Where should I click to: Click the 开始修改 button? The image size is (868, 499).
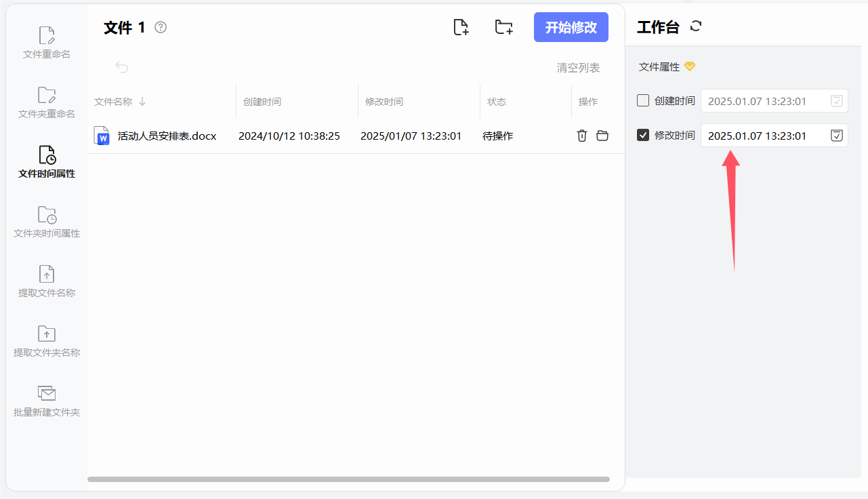click(x=571, y=27)
